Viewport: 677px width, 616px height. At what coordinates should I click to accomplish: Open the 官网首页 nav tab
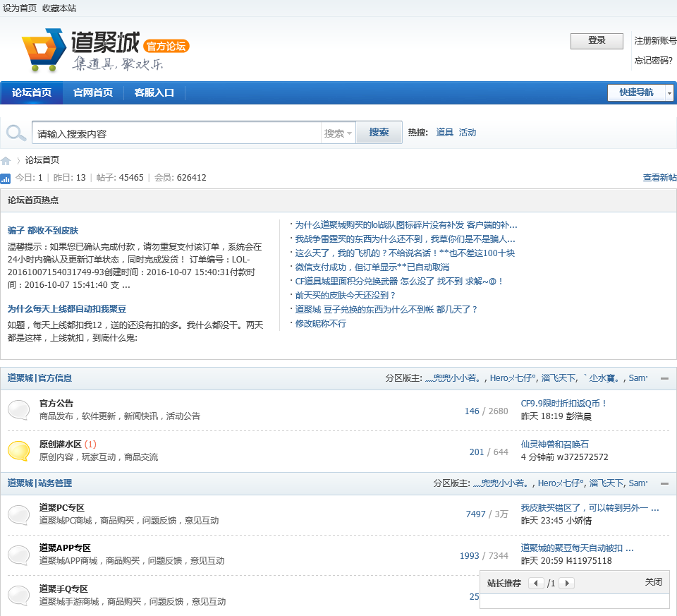(x=93, y=93)
